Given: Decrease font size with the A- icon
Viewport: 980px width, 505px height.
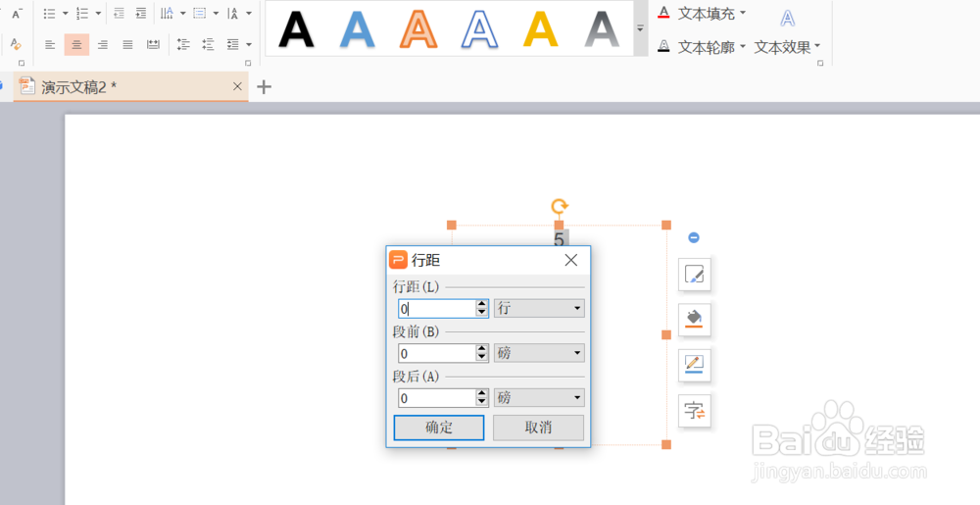Looking at the screenshot, I should click(17, 13).
